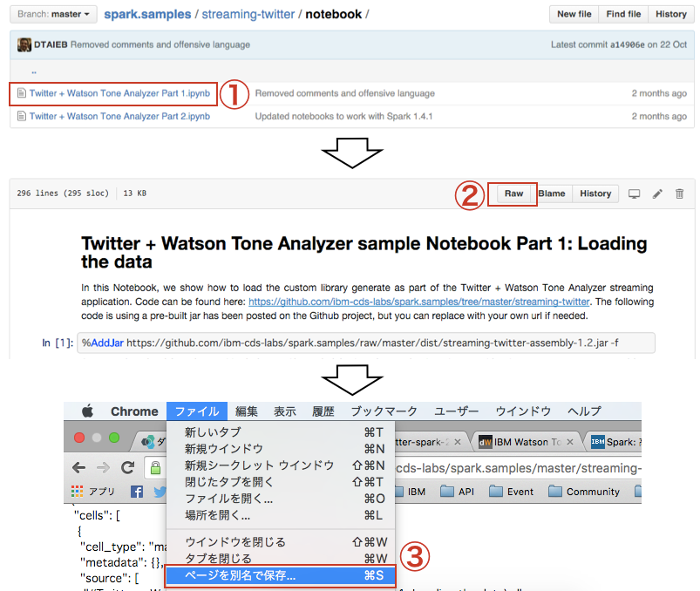
Task: Click the Chrome forward arrow
Action: (103, 467)
